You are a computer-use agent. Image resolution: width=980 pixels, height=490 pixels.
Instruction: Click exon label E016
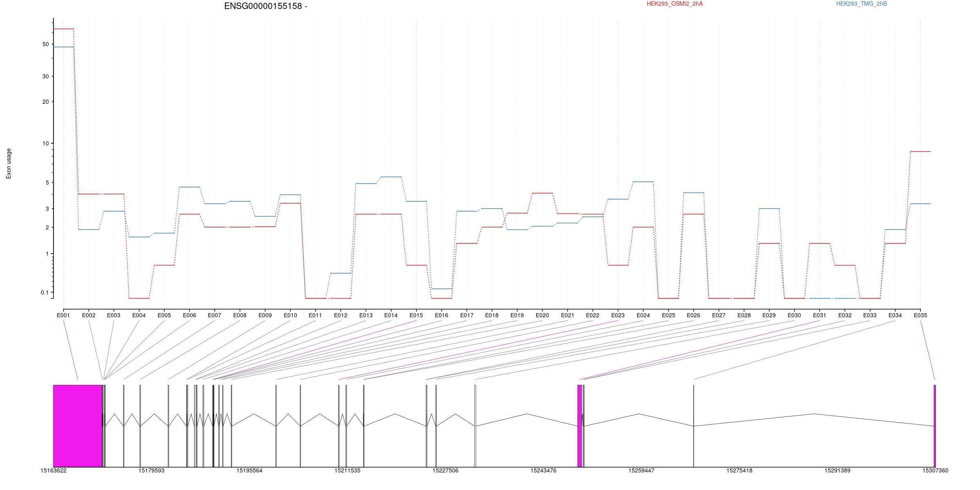[x=441, y=315]
